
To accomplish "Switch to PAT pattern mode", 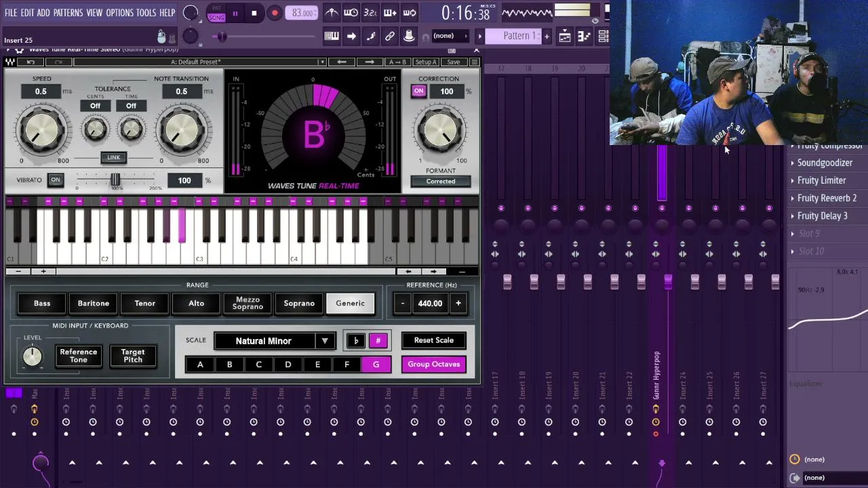I will pos(216,8).
